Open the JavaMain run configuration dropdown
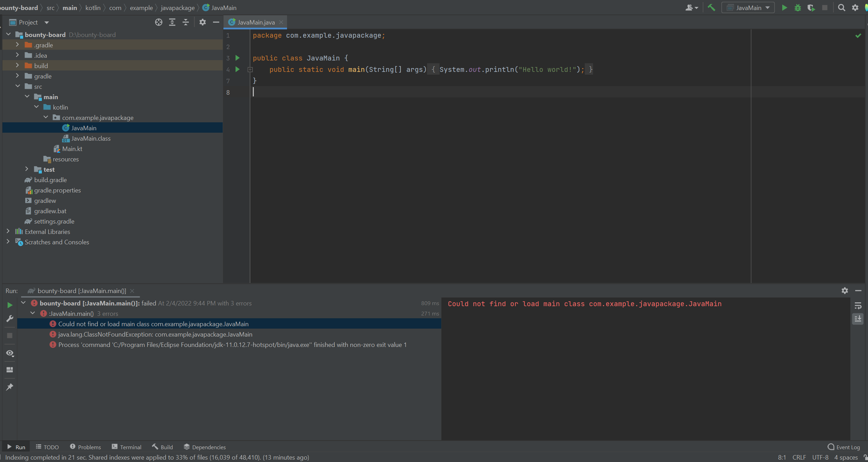The height and width of the screenshot is (462, 868). pos(748,8)
